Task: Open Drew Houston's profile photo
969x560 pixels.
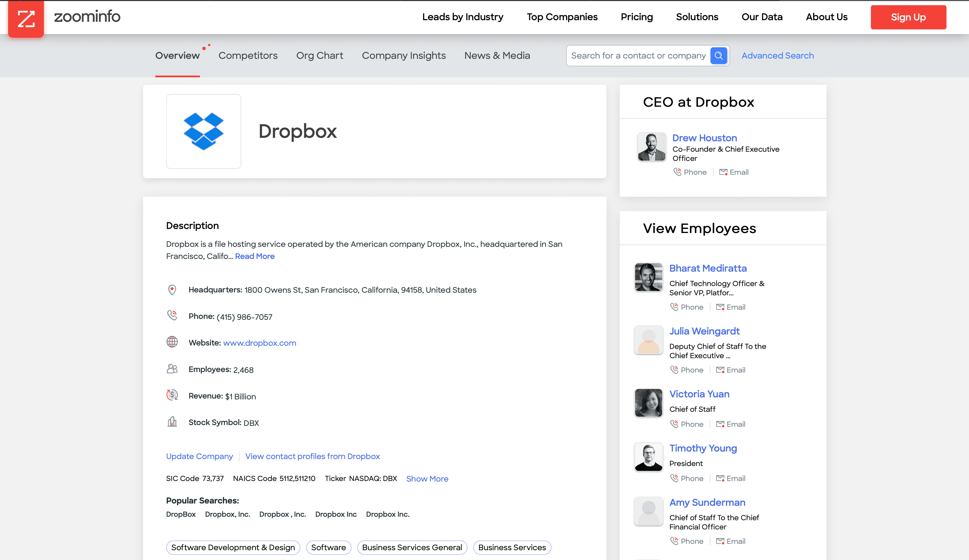Action: [651, 147]
